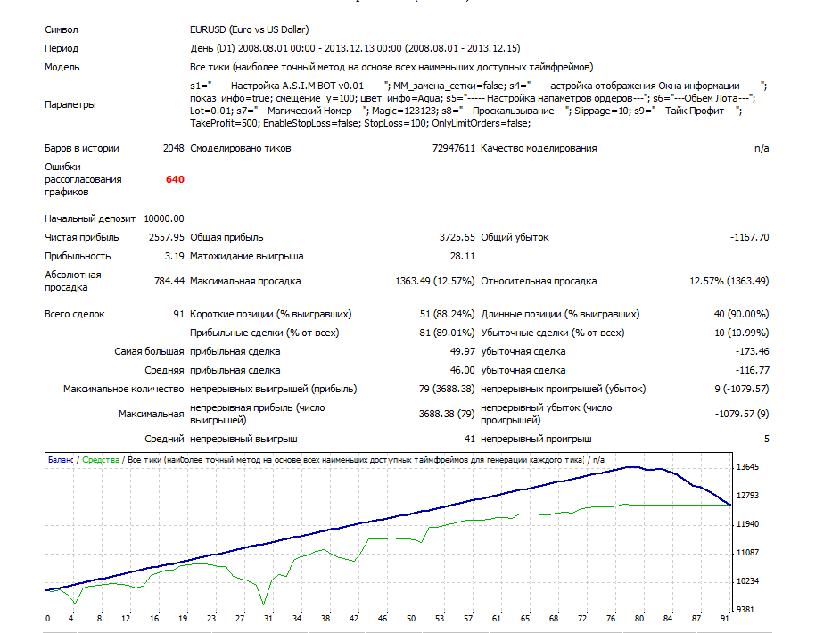Click the relative drawdown value "12.57% (1363.49)"

729,281
